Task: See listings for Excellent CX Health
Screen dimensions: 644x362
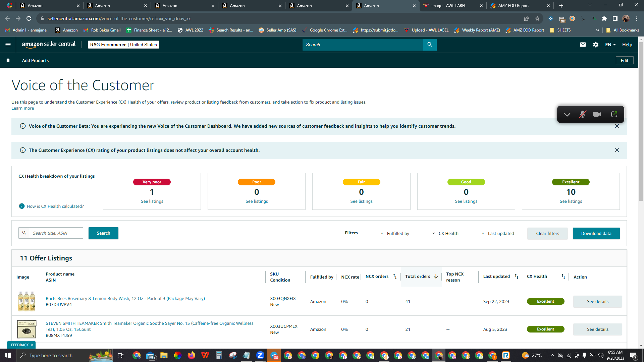Action: 571,201
